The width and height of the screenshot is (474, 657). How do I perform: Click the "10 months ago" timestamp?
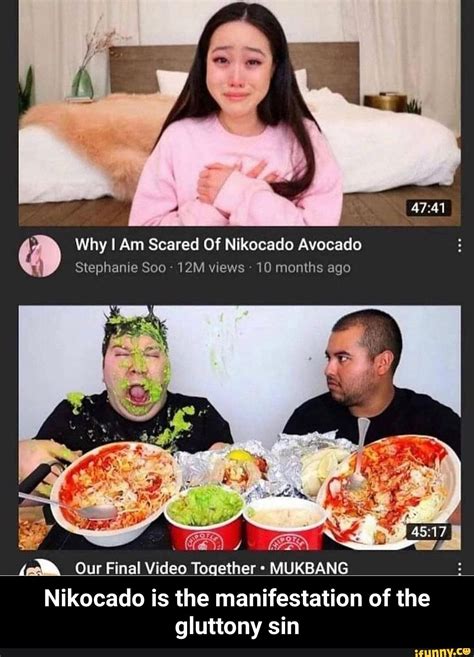click(x=303, y=267)
